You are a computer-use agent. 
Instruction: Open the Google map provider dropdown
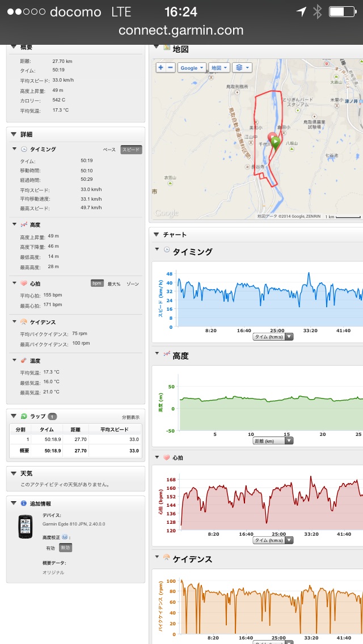[x=192, y=68]
